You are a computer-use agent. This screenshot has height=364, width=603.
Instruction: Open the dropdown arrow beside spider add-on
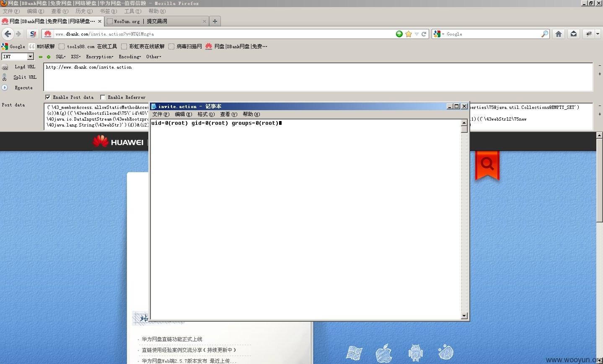pos(598,34)
